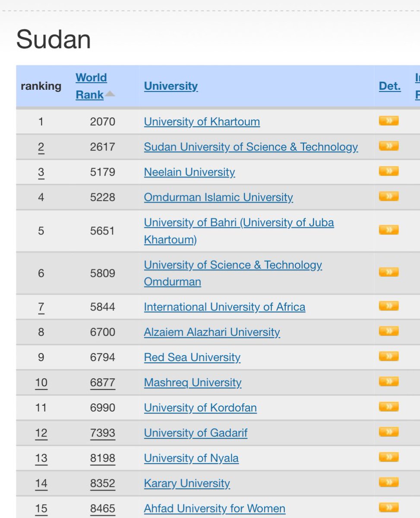420x518 pixels.
Task: Click ranking number 3
Action: point(41,173)
